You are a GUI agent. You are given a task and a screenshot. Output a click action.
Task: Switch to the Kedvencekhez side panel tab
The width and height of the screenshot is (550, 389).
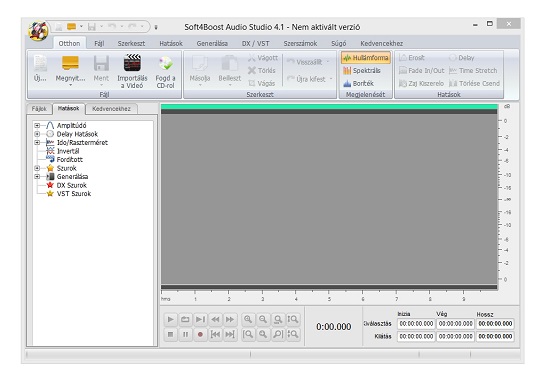111,109
